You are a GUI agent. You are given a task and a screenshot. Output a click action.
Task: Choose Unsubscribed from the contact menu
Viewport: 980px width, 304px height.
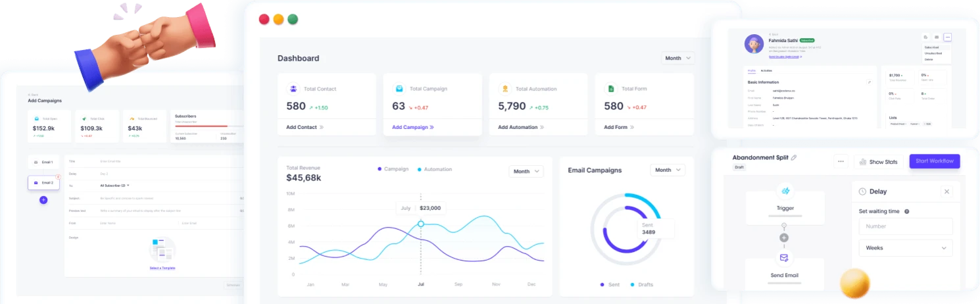(933, 53)
